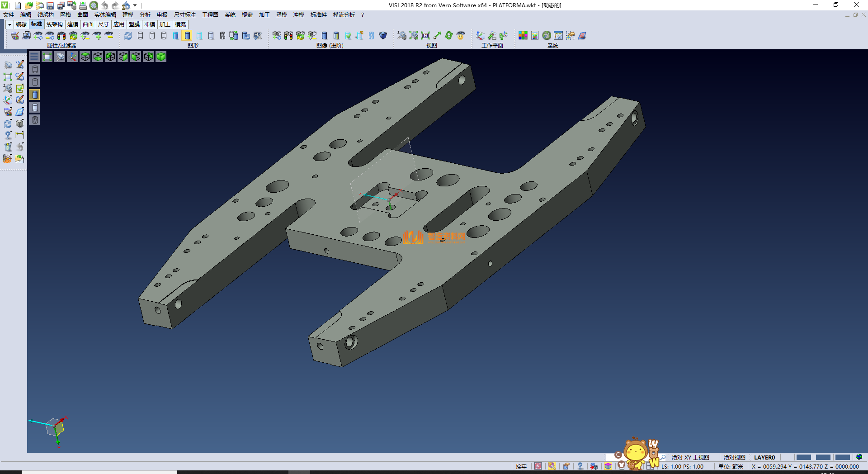Expand the toolbar tab list dropdown arrow
868x474 pixels.
[x=9, y=24]
